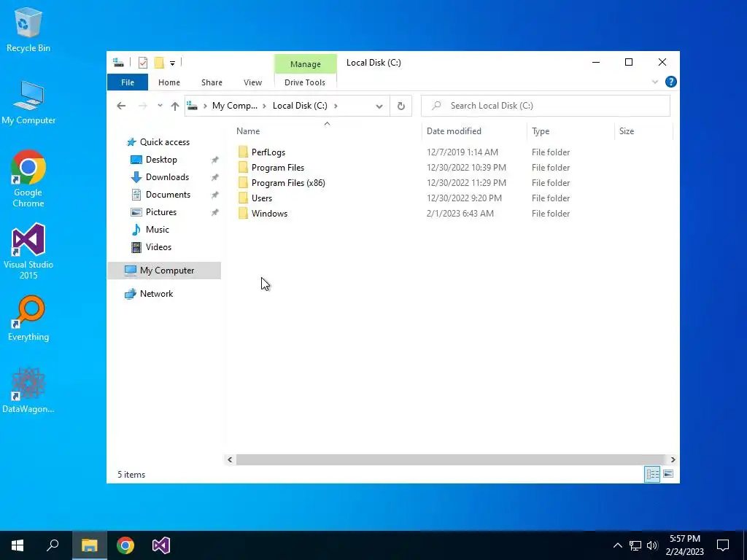Click the scroll left arrow of file list
Viewport: 747px width, 560px height.
pos(230,459)
